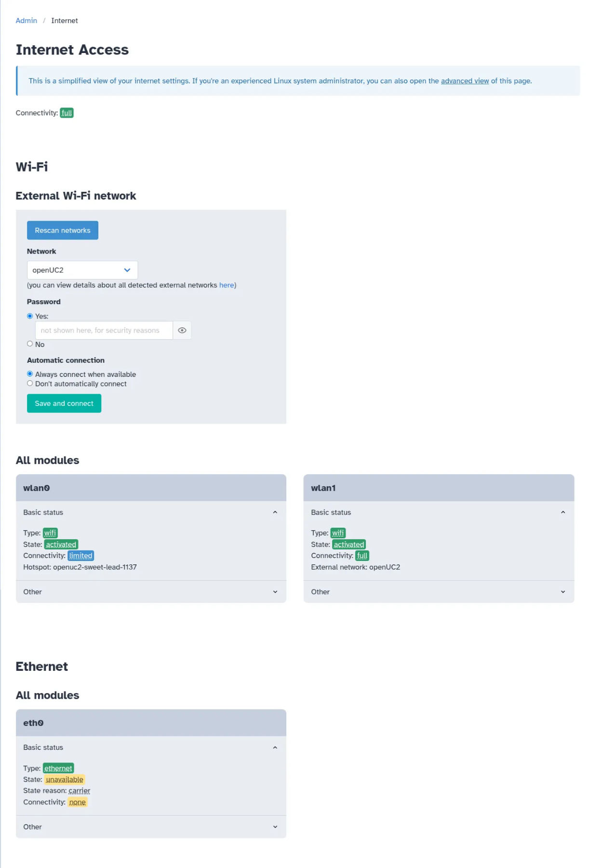Select the 'No' password option
589x868 pixels.
coord(30,343)
